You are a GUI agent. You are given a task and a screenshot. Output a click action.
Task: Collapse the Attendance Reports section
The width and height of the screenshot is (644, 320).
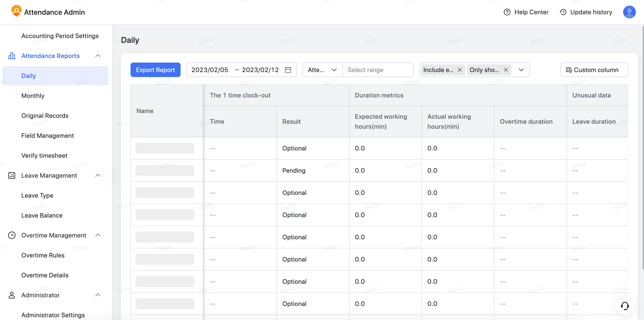[x=98, y=56]
